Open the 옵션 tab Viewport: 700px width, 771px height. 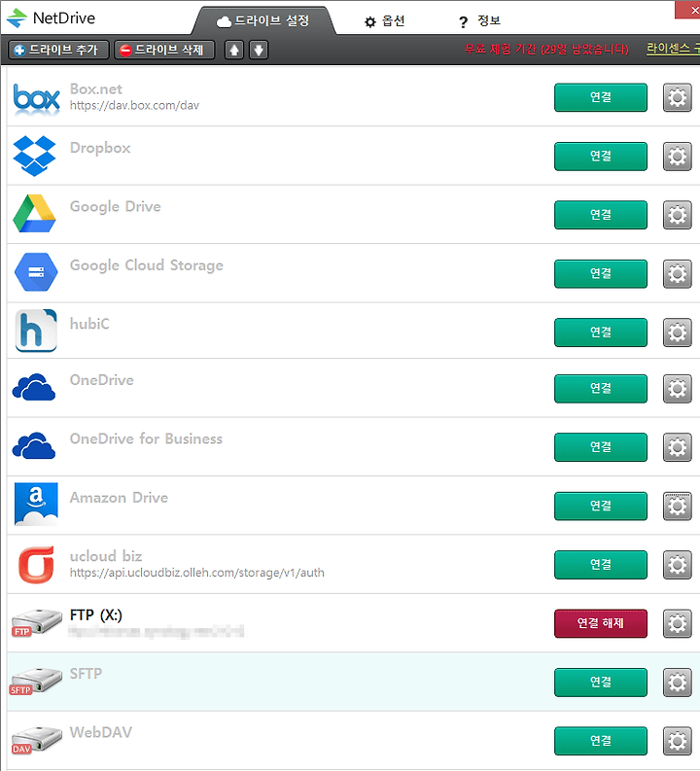384,21
